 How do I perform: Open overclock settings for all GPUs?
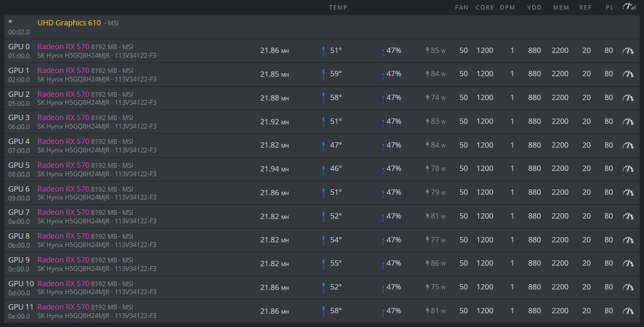coord(629,7)
